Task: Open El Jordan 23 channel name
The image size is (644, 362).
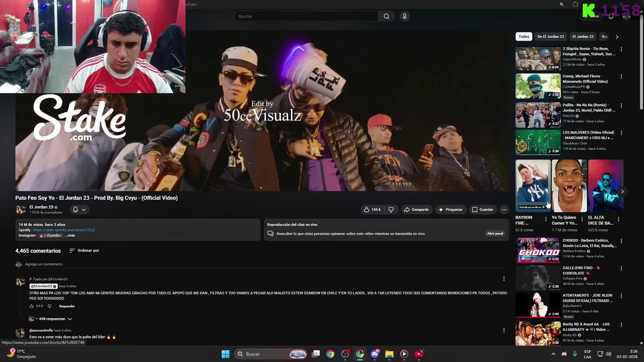Action: click(x=41, y=207)
